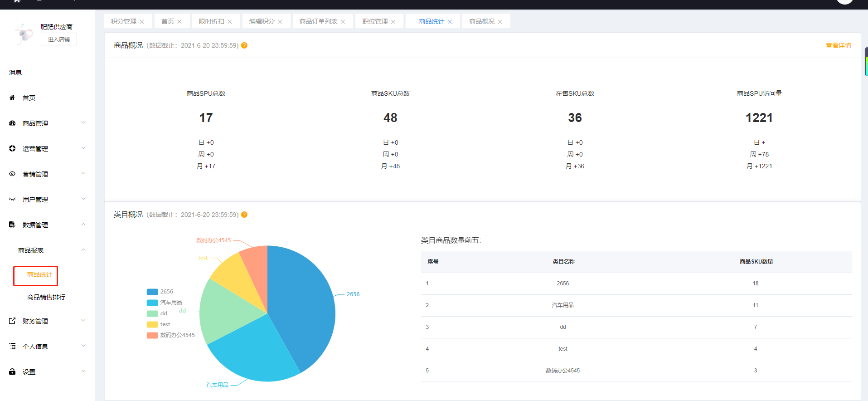Open the 查看详情 link
The image size is (868, 401).
838,45
